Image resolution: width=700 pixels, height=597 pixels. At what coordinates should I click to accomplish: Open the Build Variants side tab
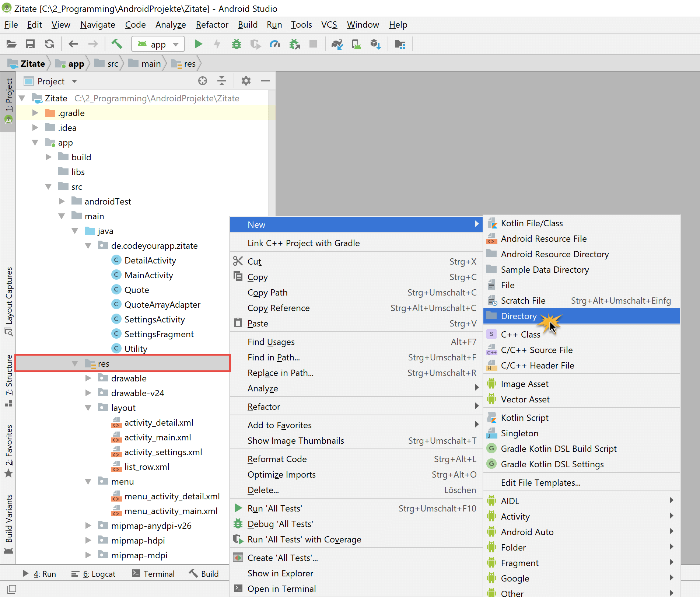point(8,523)
